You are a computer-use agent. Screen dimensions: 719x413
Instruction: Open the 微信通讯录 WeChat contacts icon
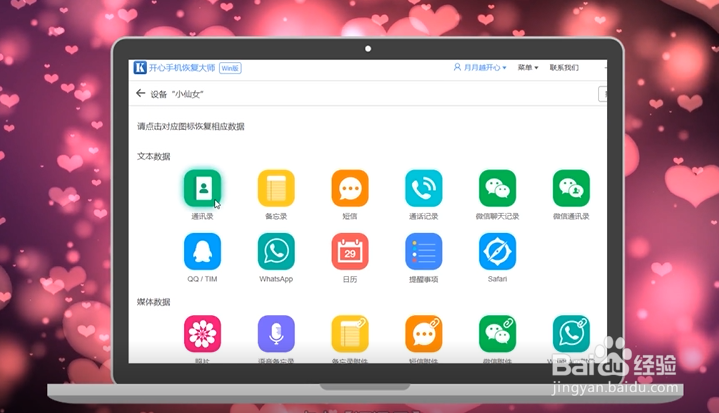tap(571, 188)
